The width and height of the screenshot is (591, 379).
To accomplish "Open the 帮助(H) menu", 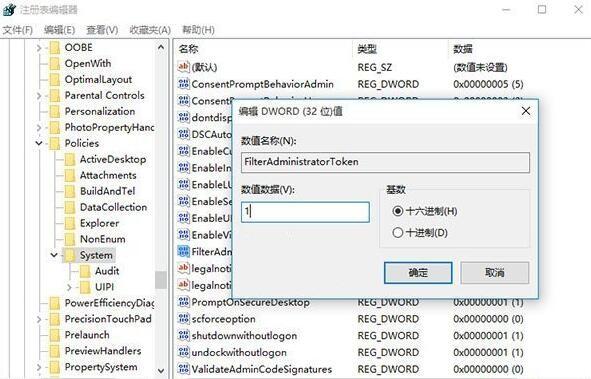I will pos(199,29).
